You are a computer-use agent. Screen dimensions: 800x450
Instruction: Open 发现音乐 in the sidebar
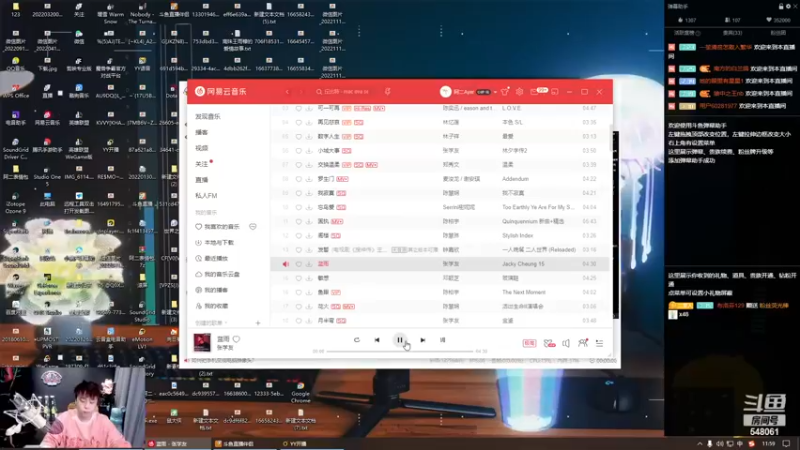coord(208,116)
